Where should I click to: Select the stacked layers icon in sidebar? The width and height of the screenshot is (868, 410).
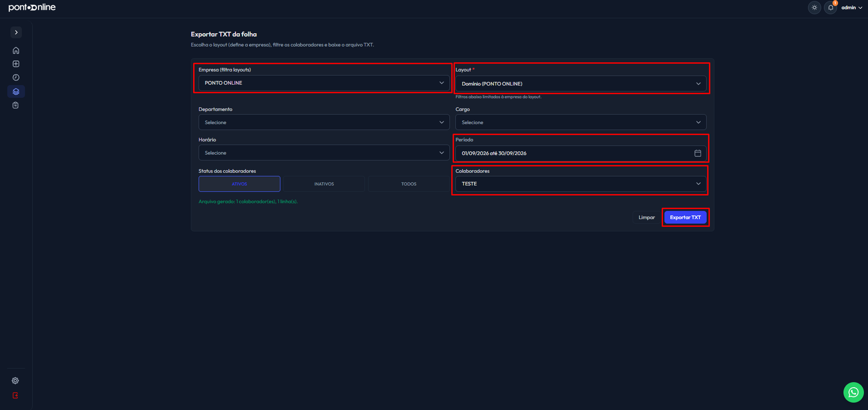coord(16,92)
